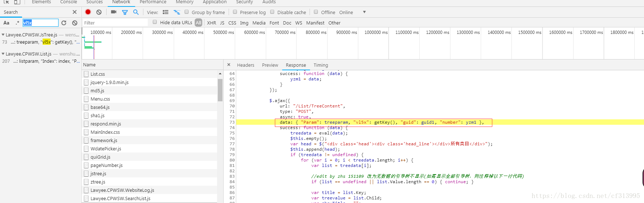
Task: Stop recording network log
Action: pos(88,12)
